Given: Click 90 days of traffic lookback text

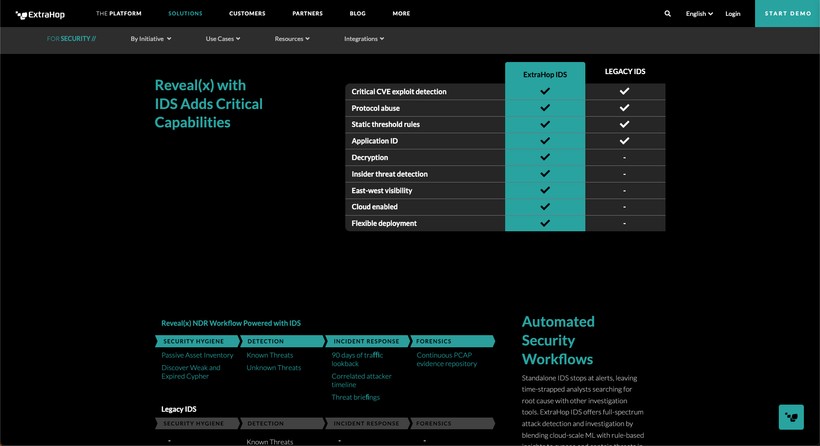Looking at the screenshot, I should pyautogui.click(x=357, y=359).
